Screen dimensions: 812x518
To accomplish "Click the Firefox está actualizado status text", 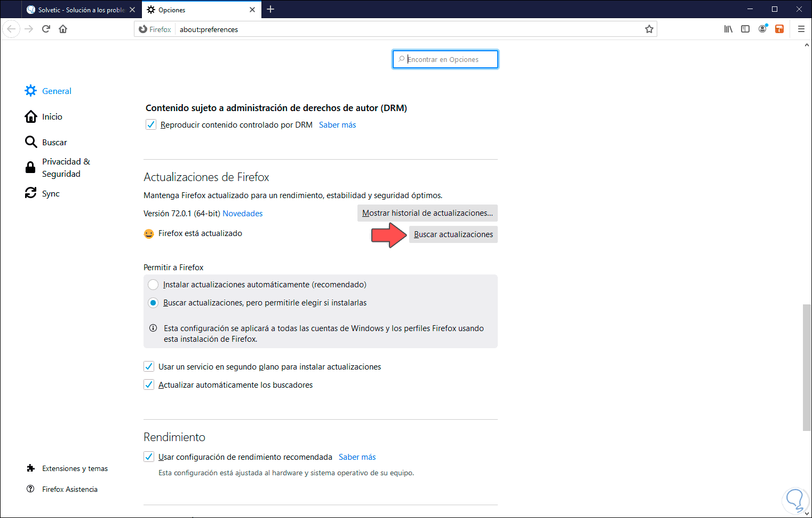I will click(x=200, y=233).
